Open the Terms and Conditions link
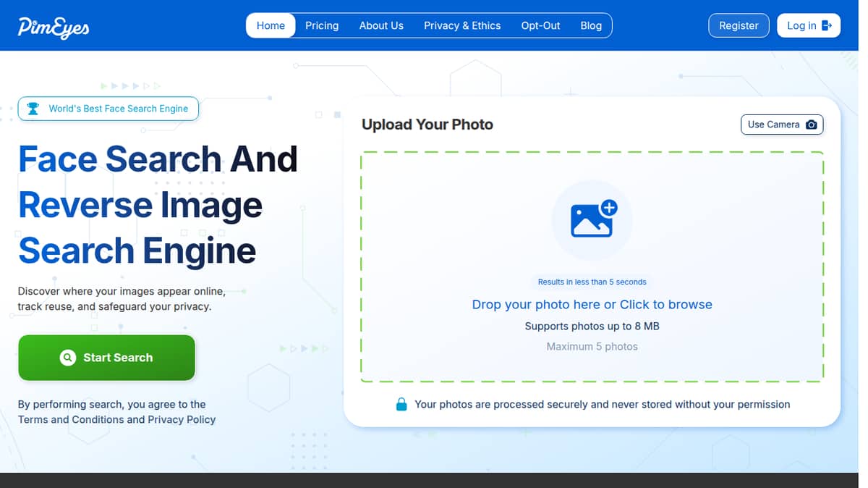The width and height of the screenshot is (868, 488). pos(71,419)
